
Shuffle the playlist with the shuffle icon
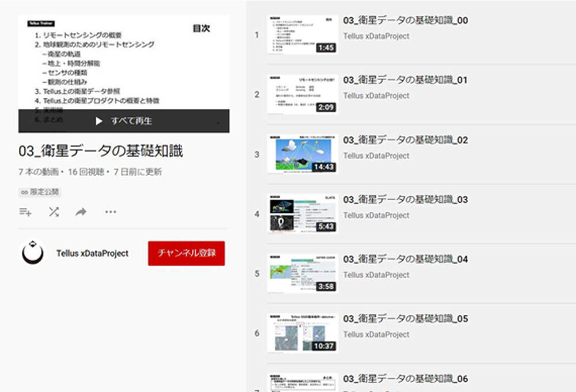click(54, 212)
